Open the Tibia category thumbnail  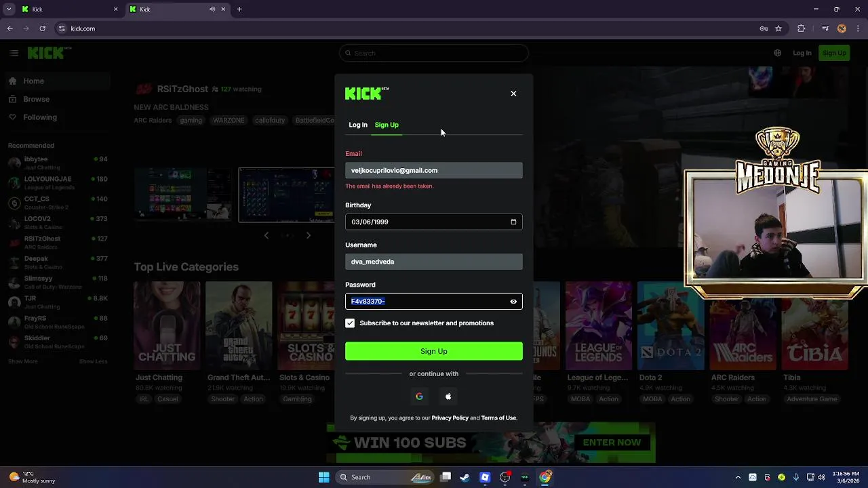point(814,325)
